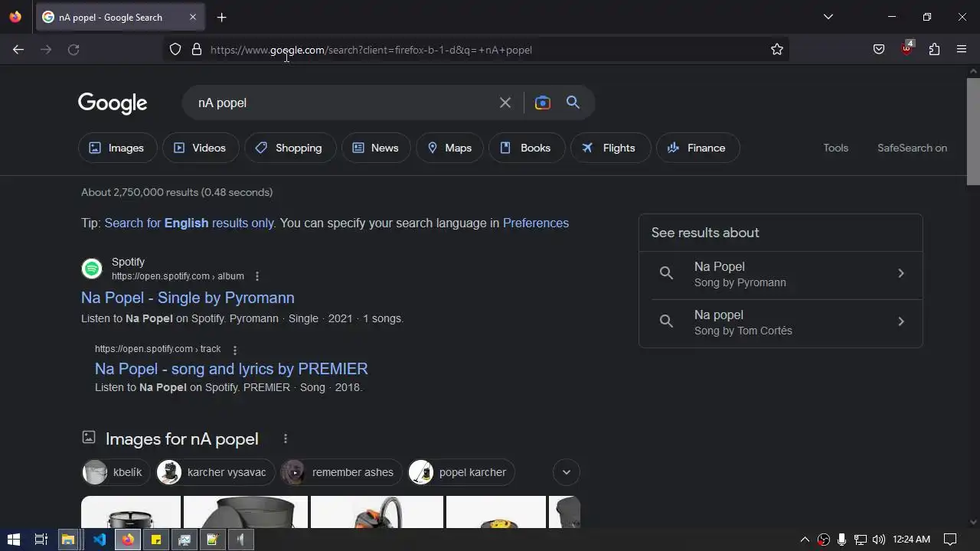Screen dimensions: 980x551
Task: Open three-dot menu beside Images for nA popel
Action: (285, 439)
